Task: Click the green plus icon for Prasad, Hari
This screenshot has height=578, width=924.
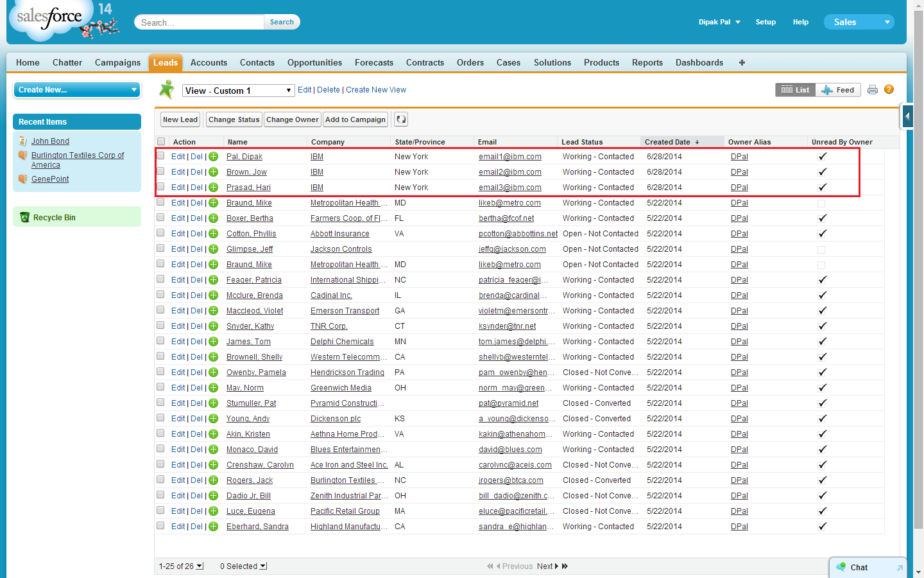Action: tap(214, 188)
